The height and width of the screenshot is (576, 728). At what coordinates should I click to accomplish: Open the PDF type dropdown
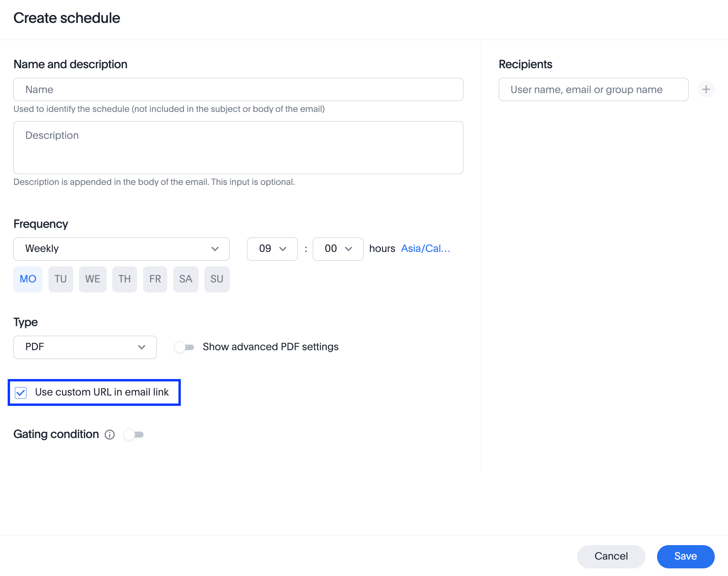pyautogui.click(x=84, y=347)
